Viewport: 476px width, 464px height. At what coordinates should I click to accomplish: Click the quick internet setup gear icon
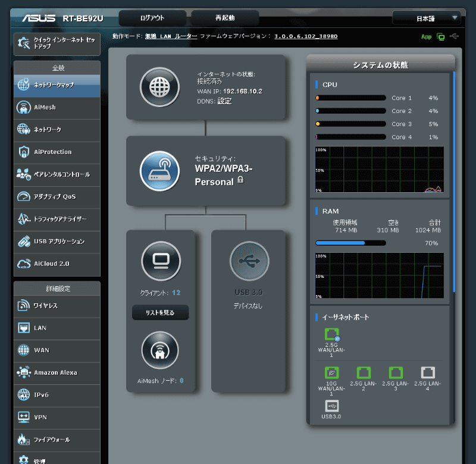(x=24, y=43)
